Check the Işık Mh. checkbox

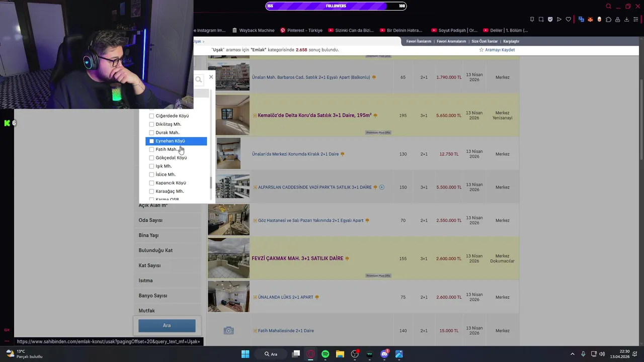[151, 166]
